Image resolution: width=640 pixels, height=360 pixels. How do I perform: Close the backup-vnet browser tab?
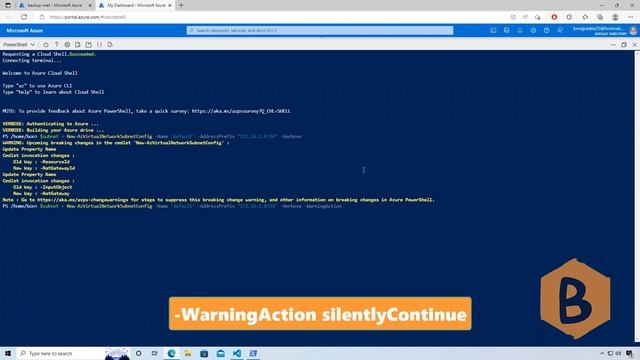(x=90, y=6)
